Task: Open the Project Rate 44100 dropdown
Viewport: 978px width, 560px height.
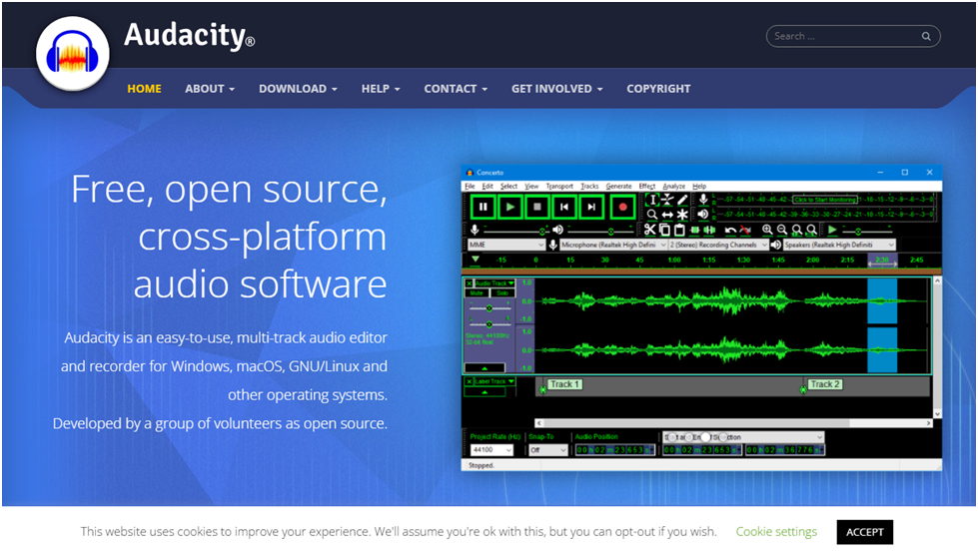Action: pyautogui.click(x=491, y=450)
